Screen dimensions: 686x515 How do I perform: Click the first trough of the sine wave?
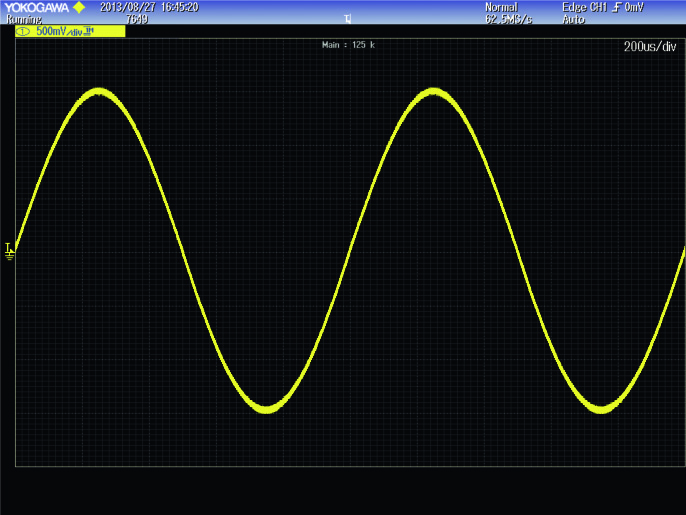point(267,409)
